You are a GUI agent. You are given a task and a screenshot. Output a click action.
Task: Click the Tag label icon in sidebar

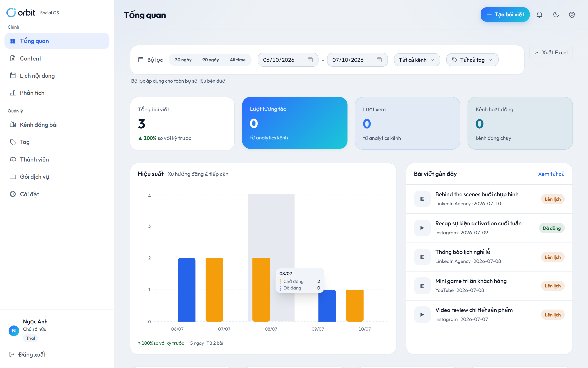(13, 142)
